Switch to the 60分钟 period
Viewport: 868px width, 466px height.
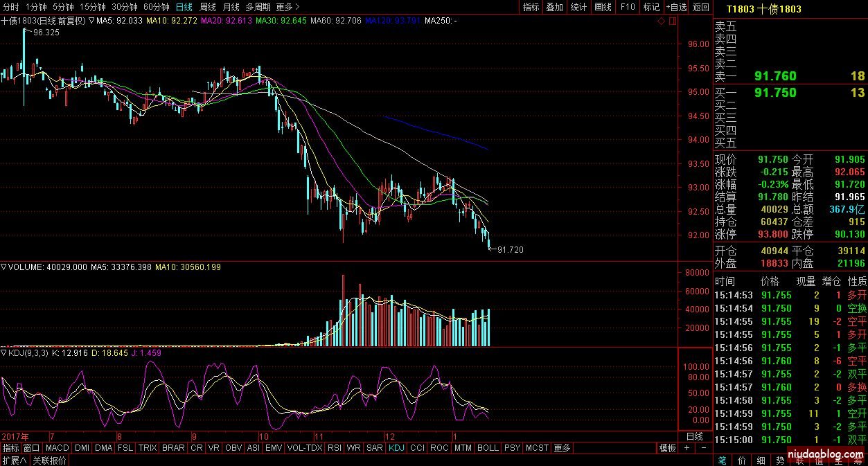[157, 7]
